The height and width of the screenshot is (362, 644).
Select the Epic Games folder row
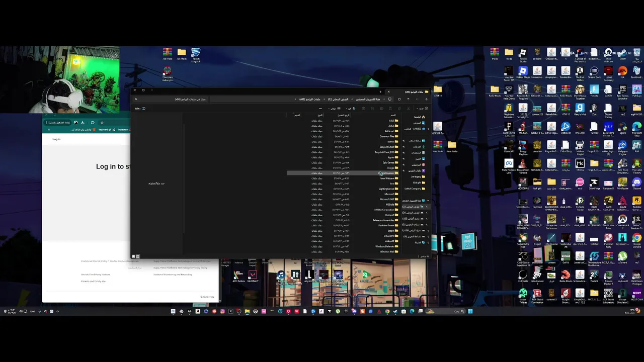click(343, 162)
